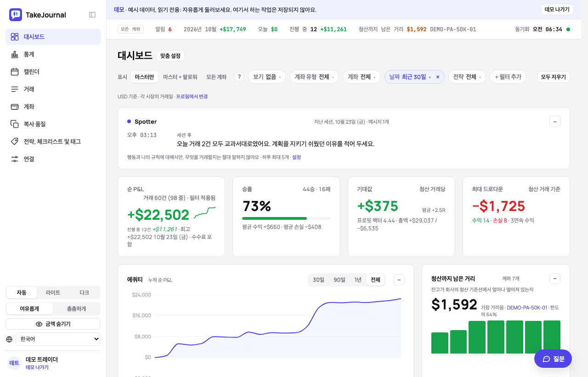The image size is (588, 377).
Task: Click the 연결 sliders icon
Action: (15, 159)
